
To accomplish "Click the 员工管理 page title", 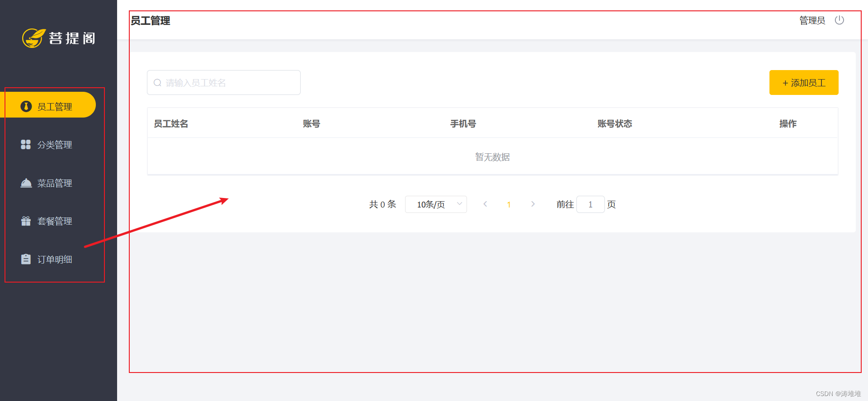I will [x=151, y=20].
